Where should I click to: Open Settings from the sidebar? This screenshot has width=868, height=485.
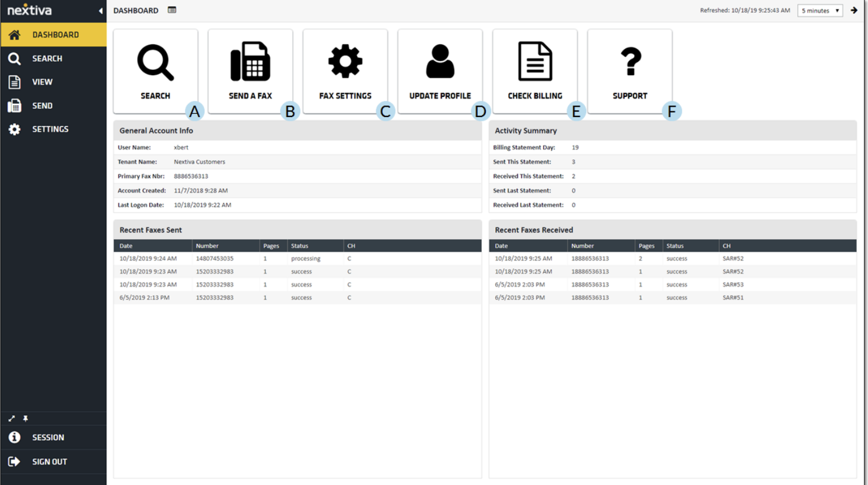[x=50, y=129]
